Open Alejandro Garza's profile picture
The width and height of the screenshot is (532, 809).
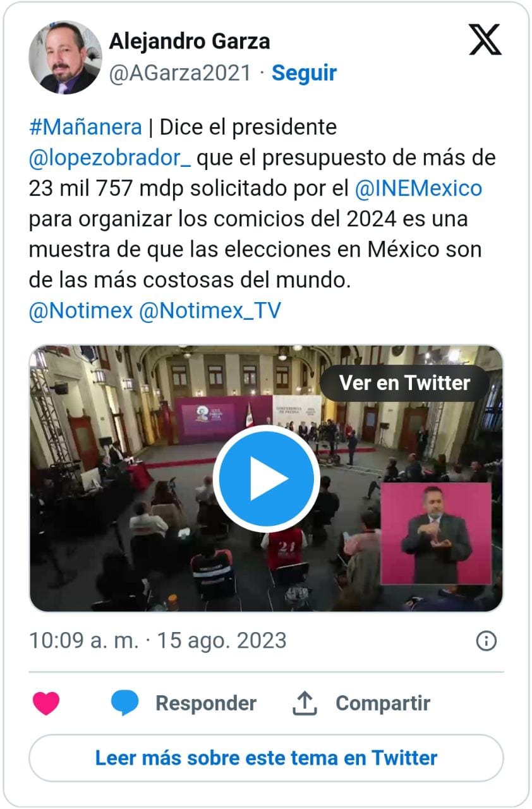click(x=65, y=58)
